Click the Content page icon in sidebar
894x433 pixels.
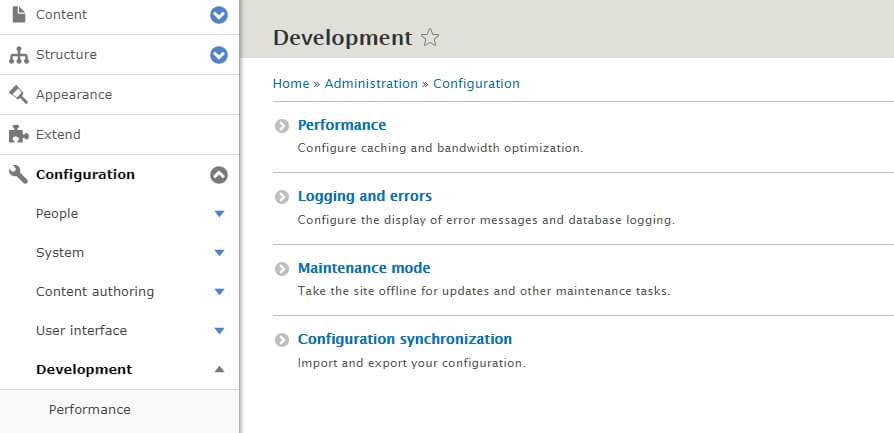[18, 15]
